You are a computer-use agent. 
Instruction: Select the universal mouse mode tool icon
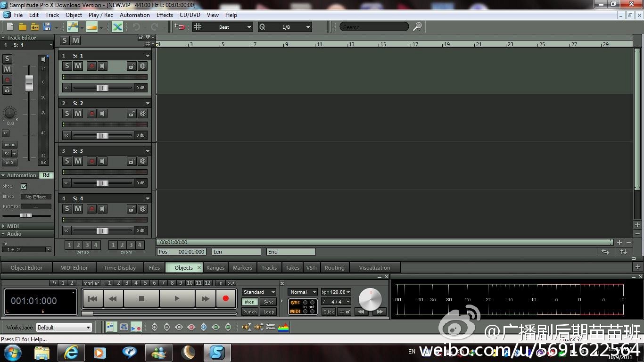73,27
